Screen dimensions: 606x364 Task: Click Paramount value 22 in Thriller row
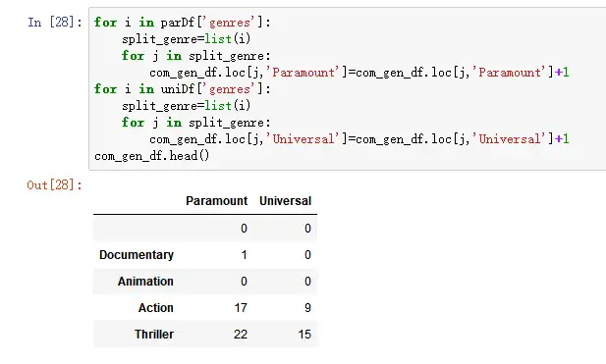(x=241, y=335)
